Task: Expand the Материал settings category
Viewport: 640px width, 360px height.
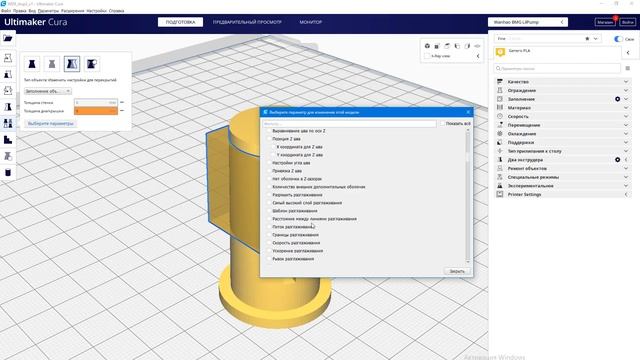Action: (x=563, y=108)
